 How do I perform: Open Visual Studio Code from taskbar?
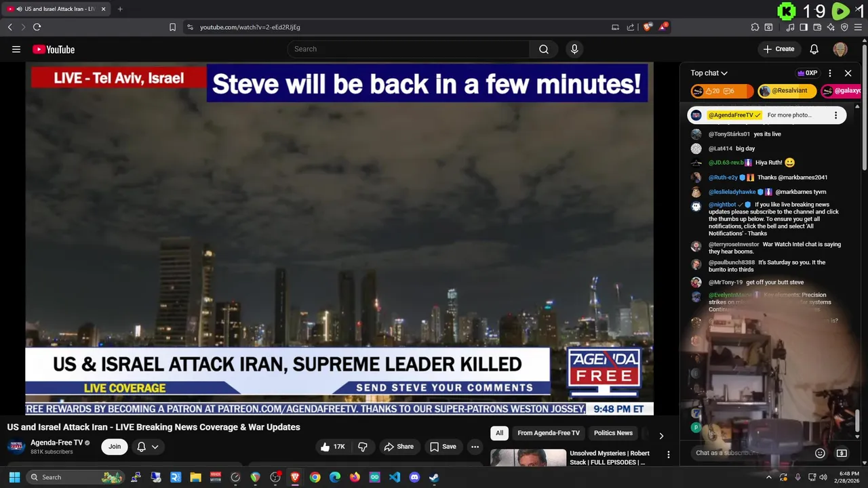point(395,477)
